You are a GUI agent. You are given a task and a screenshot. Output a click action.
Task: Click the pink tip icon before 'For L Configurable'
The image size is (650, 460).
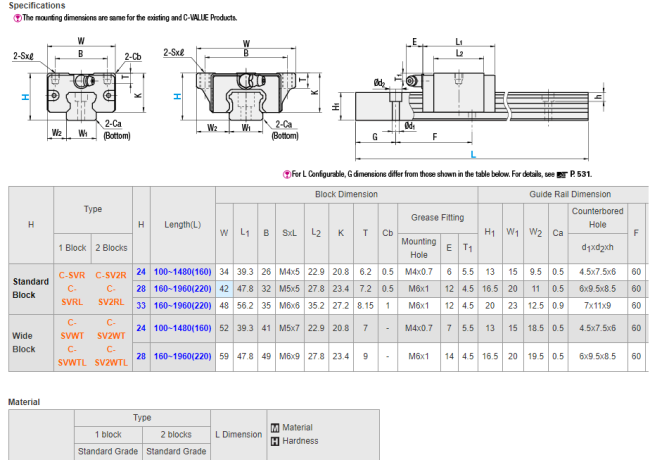pyautogui.click(x=287, y=173)
